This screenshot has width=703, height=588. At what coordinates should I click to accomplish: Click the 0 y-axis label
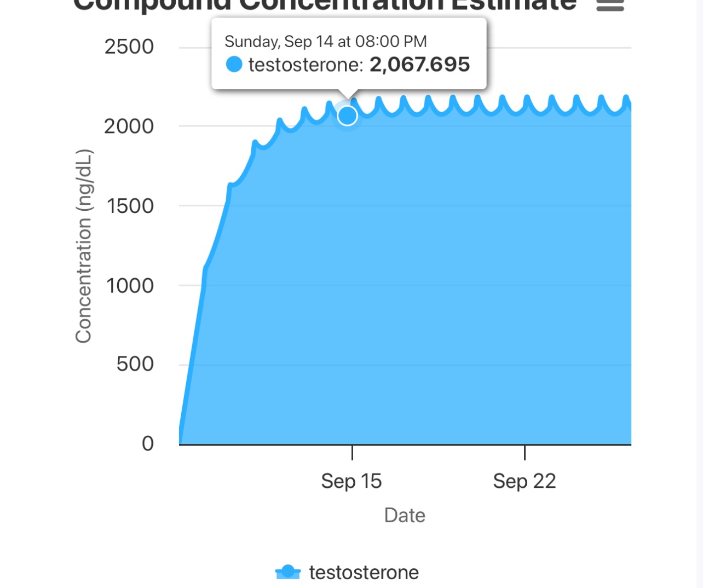click(148, 443)
